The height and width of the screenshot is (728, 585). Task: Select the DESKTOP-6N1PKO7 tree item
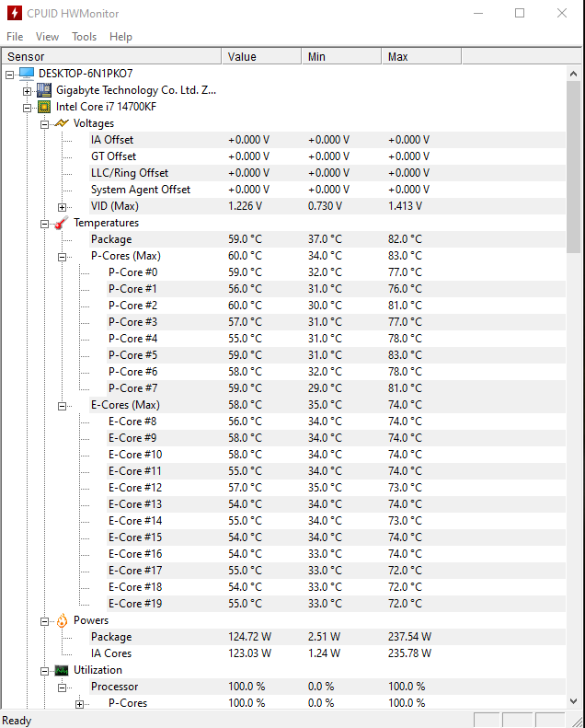point(86,74)
